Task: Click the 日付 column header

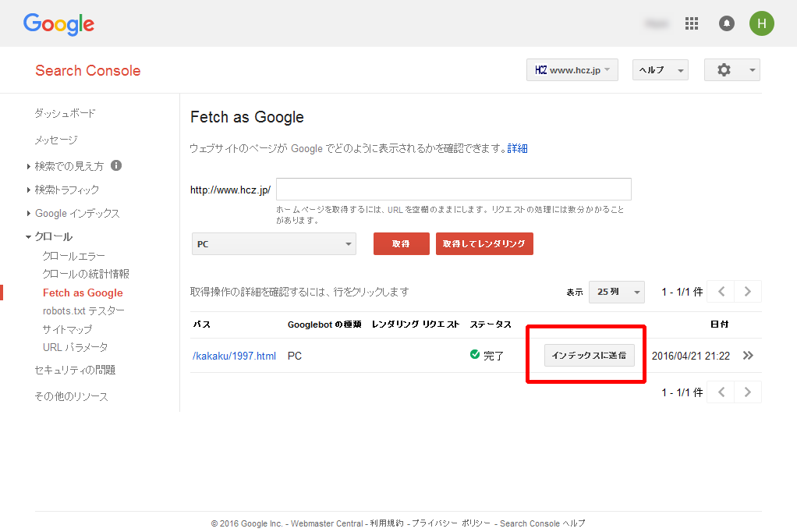Action: (719, 325)
